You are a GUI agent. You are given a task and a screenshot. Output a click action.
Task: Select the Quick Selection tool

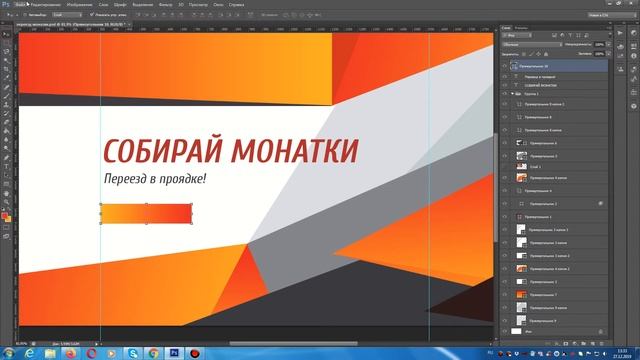click(6, 60)
